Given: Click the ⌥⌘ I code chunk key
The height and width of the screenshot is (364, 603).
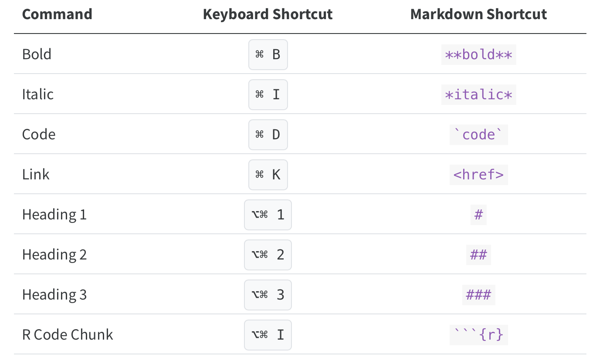Looking at the screenshot, I should click(x=268, y=335).
